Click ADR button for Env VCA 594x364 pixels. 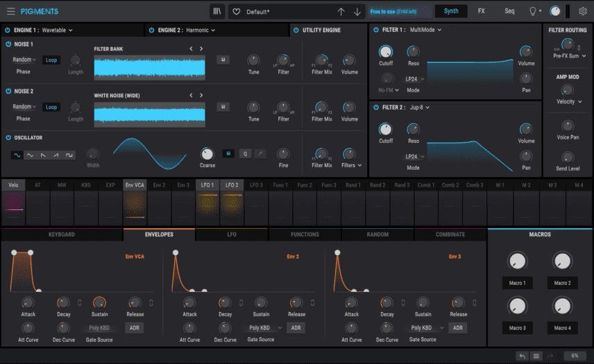(135, 328)
